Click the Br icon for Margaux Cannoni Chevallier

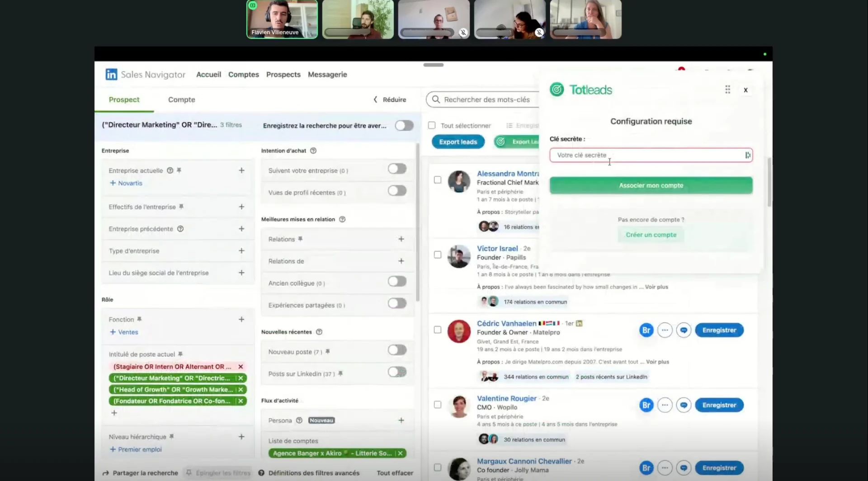(646, 468)
